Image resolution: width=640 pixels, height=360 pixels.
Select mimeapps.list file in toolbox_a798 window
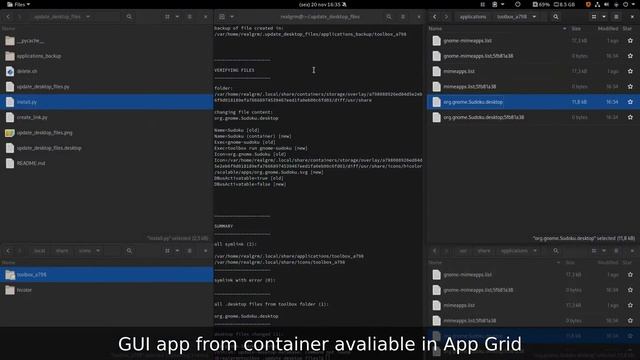pyautogui.click(x=533, y=71)
